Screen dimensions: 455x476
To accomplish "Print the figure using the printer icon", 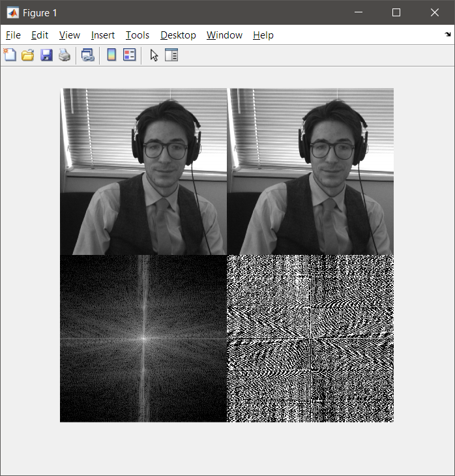I will pyautogui.click(x=65, y=55).
